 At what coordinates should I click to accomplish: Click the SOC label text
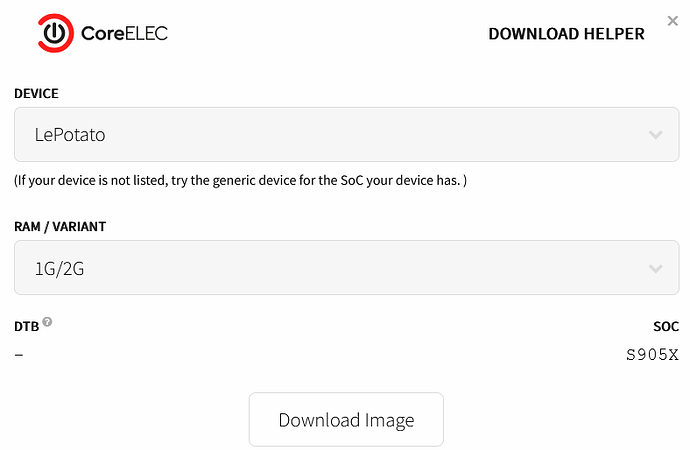tap(666, 326)
